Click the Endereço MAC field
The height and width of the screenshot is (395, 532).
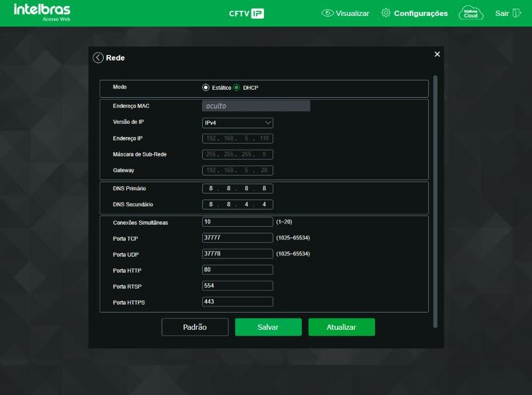click(x=256, y=106)
